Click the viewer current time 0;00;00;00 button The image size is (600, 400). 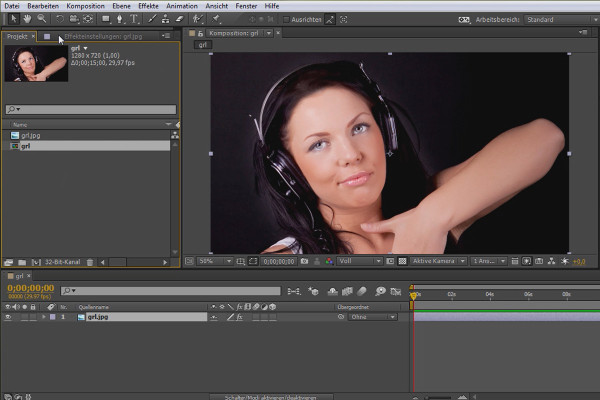pos(279,262)
